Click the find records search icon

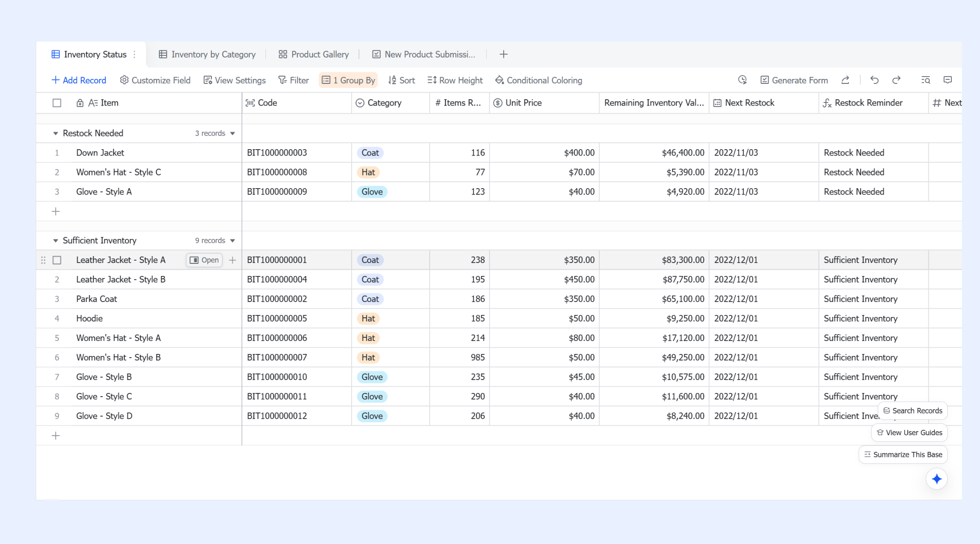pos(926,80)
